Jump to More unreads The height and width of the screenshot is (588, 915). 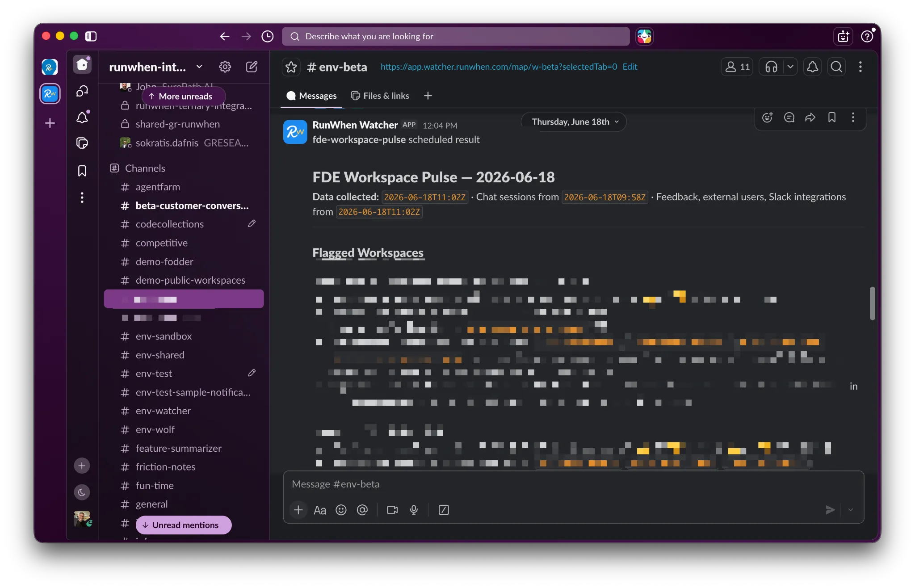click(x=184, y=97)
